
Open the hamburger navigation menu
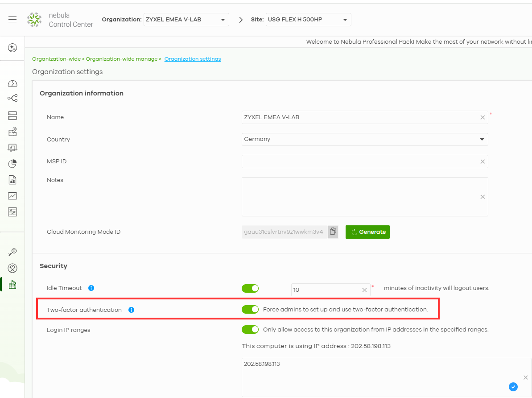12,20
